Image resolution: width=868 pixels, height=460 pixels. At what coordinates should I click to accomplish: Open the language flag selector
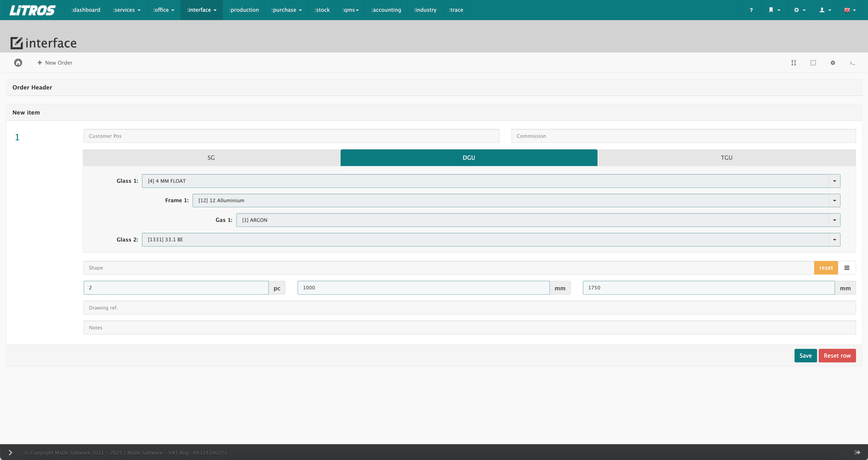pyautogui.click(x=850, y=10)
